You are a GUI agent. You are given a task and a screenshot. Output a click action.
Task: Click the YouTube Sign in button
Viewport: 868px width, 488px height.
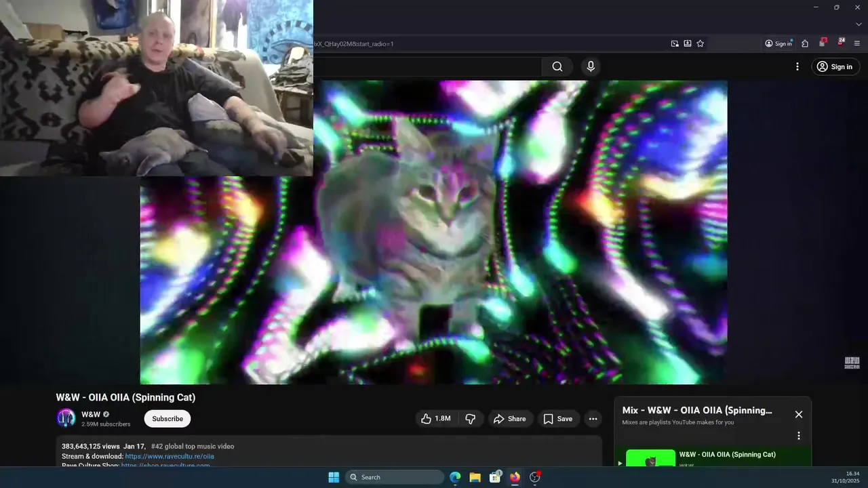coord(834,66)
